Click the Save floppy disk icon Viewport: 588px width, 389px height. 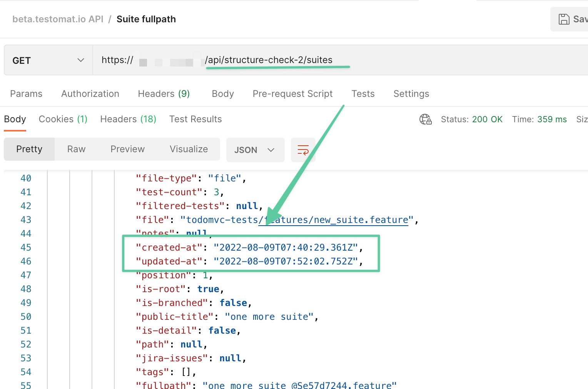click(564, 19)
